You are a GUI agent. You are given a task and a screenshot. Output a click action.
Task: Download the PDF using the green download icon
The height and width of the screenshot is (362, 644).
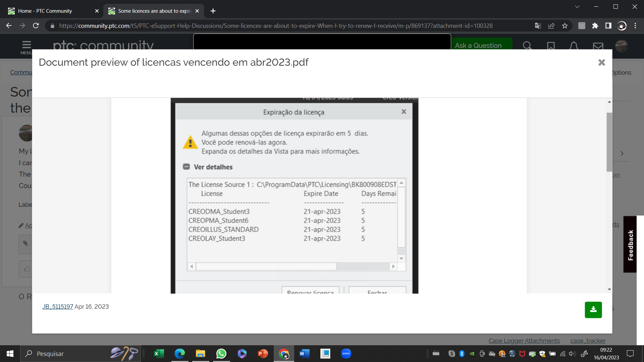(593, 310)
